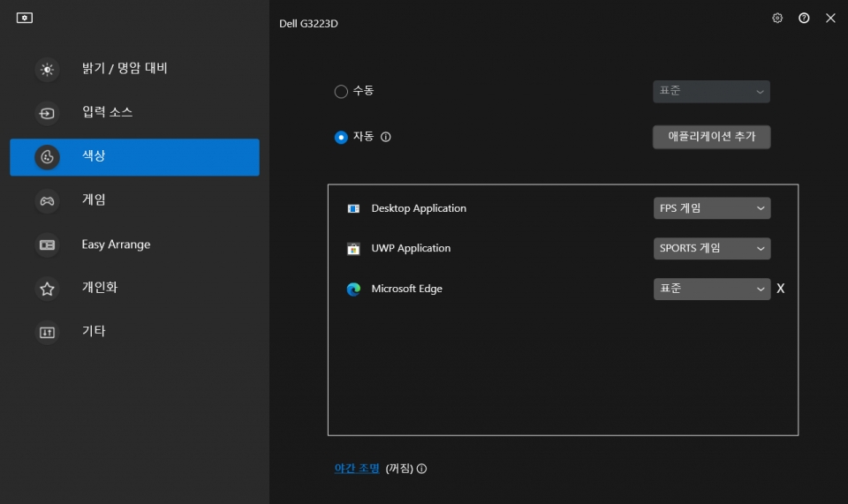Open the disabled 표준 dropdown beside 수동
This screenshot has height=504, width=848.
coord(711,91)
